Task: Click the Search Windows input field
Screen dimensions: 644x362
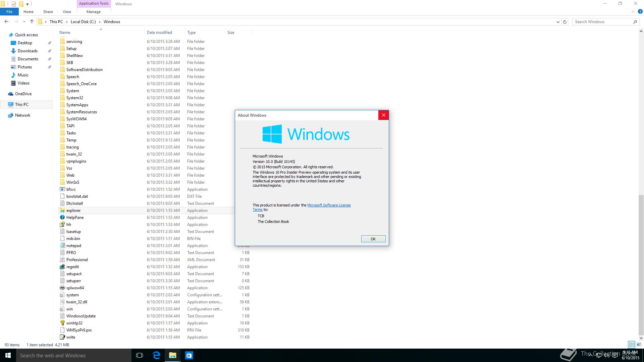Action: pyautogui.click(x=602, y=22)
